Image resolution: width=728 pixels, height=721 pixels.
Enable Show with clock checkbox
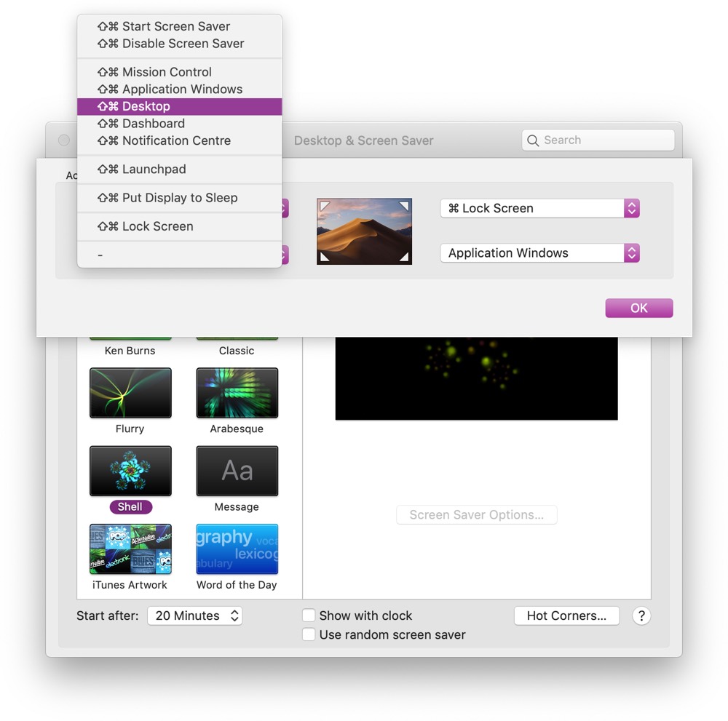click(x=309, y=616)
